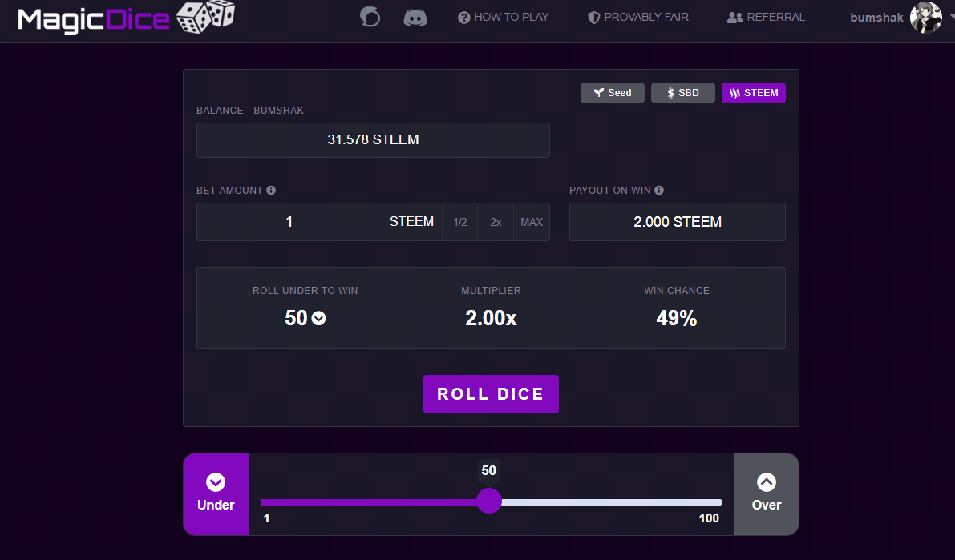This screenshot has width=955, height=560.
Task: Click the slider value tooltip 50
Action: (488, 470)
